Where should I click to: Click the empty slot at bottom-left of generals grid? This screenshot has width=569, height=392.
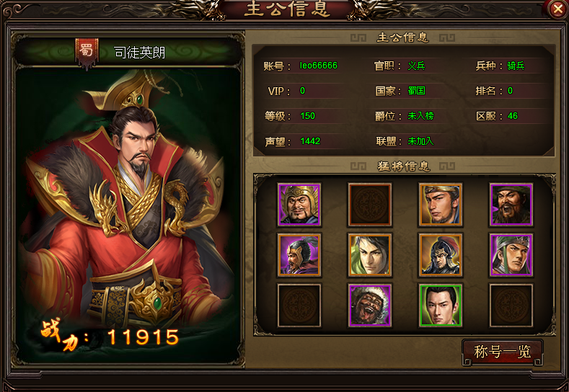coord(299,306)
